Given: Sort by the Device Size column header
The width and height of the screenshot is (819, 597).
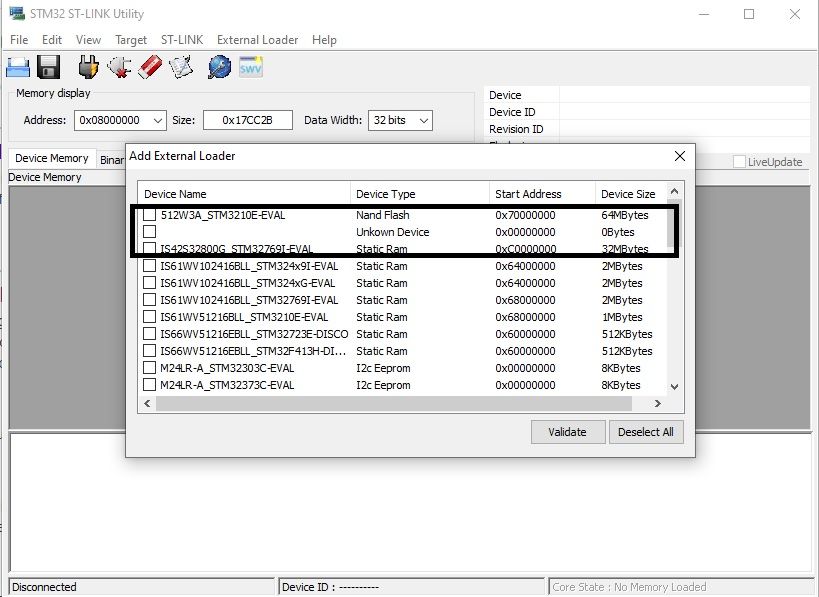Looking at the screenshot, I should (x=631, y=194).
